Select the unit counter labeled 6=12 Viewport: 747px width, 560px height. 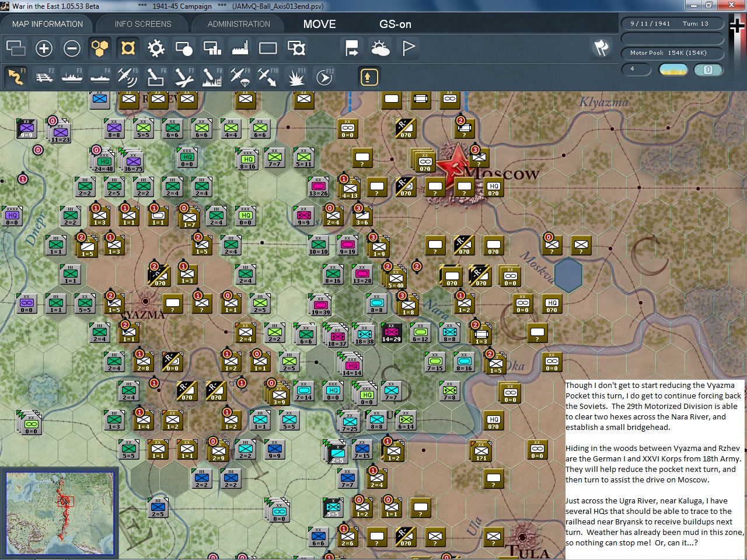[x=420, y=332]
